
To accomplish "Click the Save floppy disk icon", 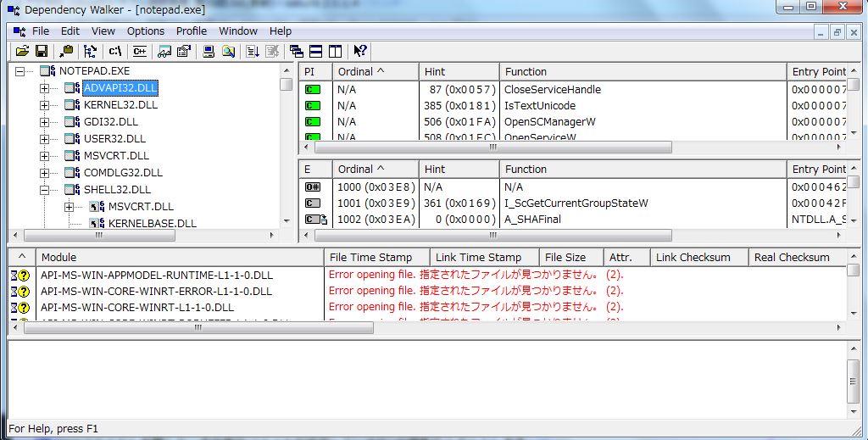I will point(41,52).
